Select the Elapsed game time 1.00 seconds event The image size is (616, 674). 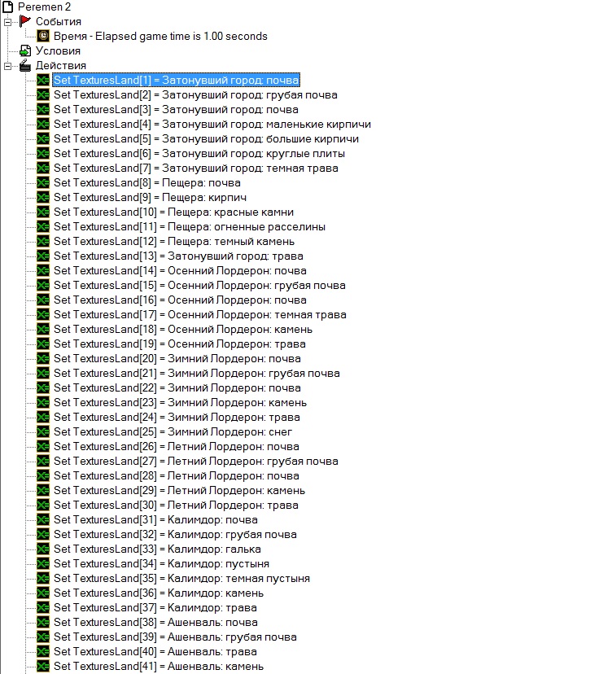click(160, 36)
